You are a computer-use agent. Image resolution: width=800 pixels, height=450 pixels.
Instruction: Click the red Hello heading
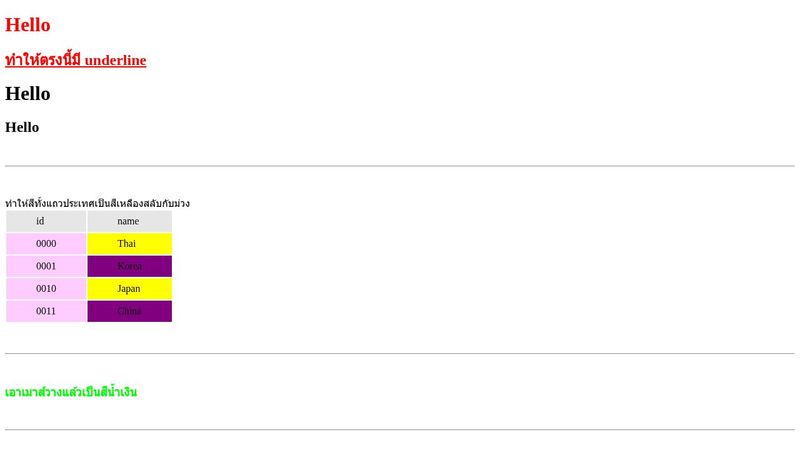click(28, 25)
